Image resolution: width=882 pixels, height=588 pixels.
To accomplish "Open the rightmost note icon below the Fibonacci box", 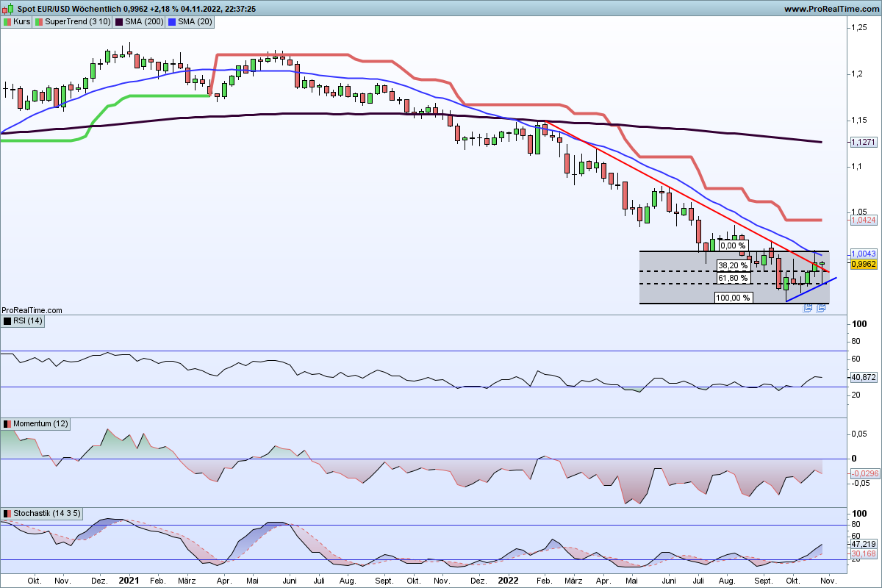I will [821, 307].
